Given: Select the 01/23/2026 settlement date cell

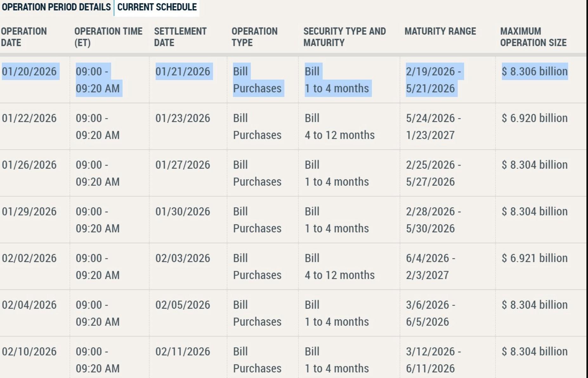Looking at the screenshot, I should point(183,118).
